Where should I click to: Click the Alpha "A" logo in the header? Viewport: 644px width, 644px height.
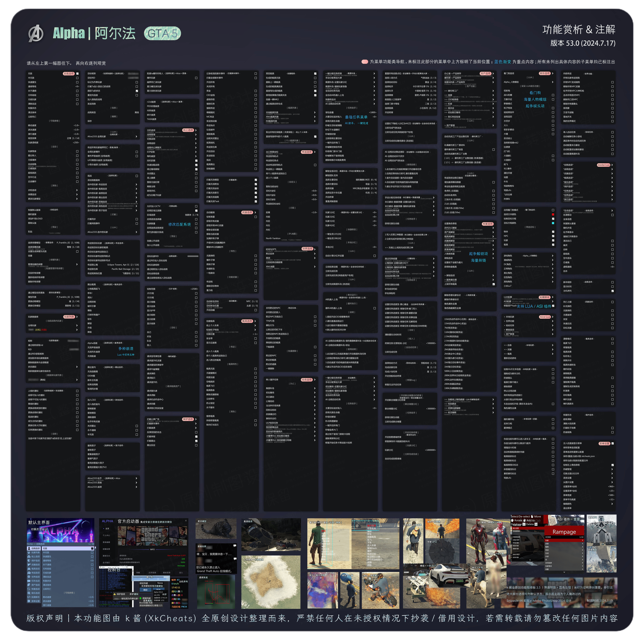(x=36, y=33)
